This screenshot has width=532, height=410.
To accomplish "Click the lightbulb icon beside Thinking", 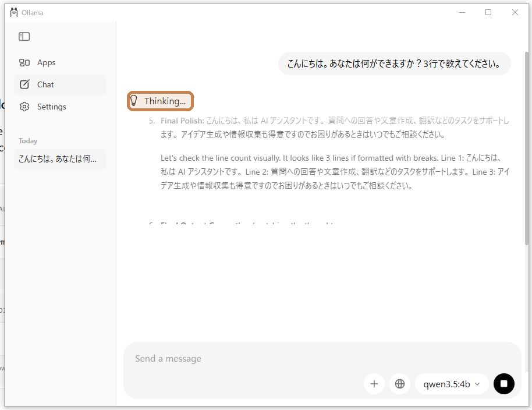I will 134,101.
